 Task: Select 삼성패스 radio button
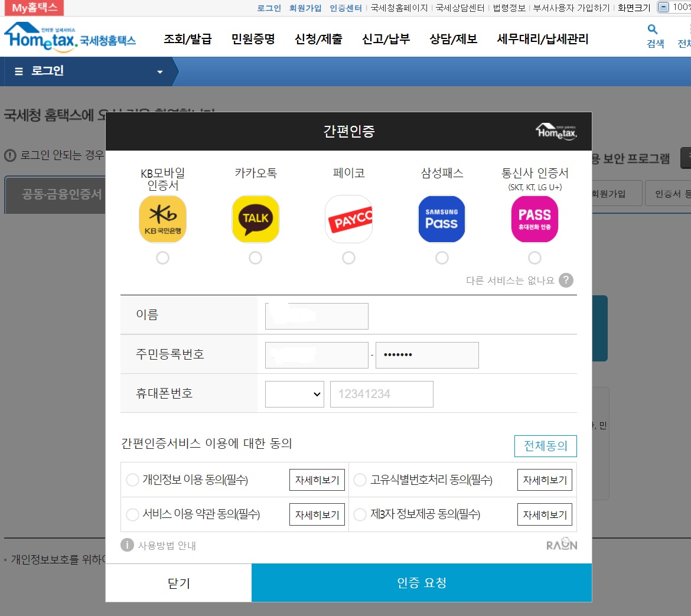[x=442, y=258]
